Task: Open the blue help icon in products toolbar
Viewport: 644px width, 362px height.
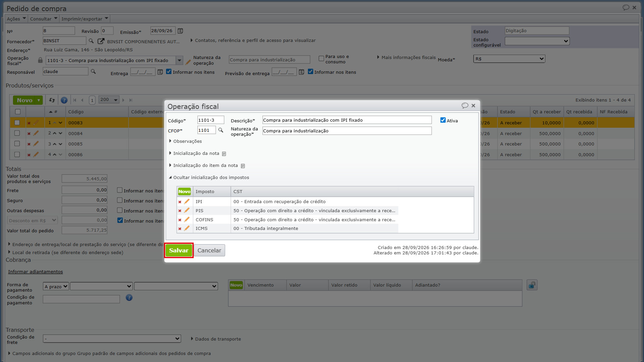Action: [64, 100]
